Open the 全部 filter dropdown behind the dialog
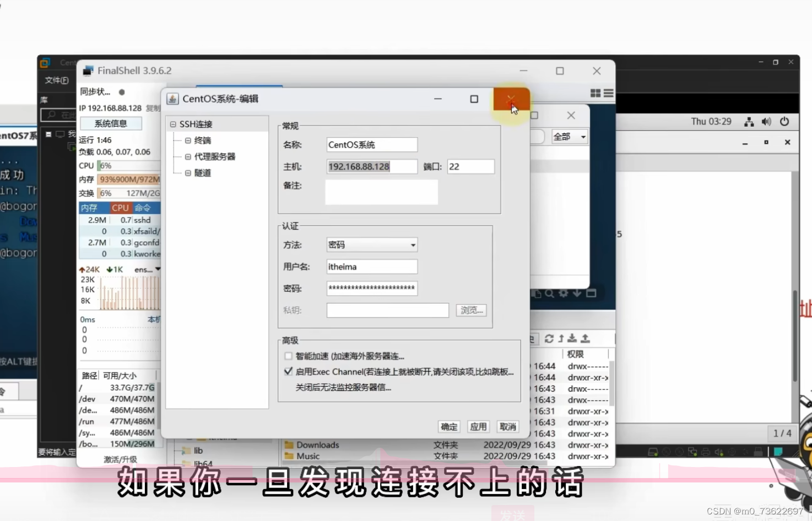Viewport: 812px width, 521px height. point(570,137)
